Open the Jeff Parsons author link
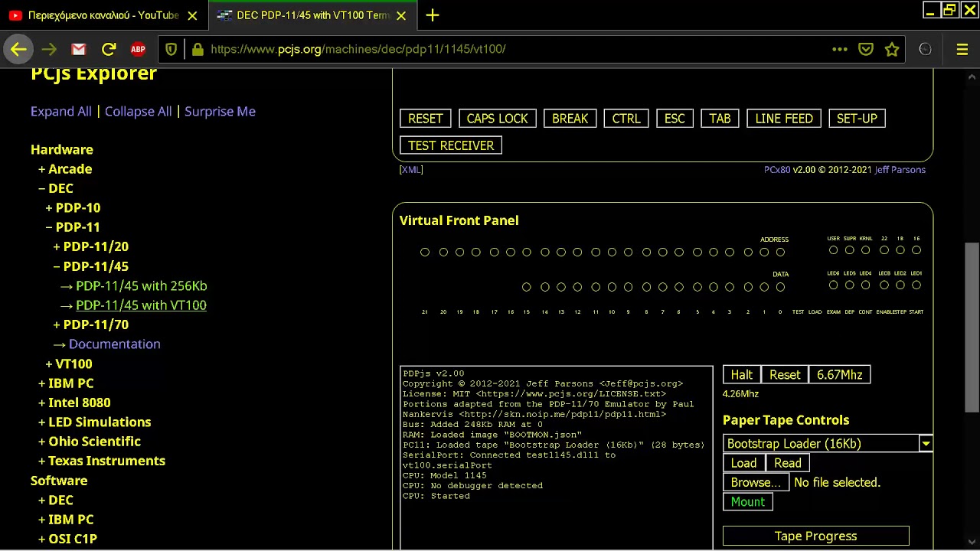This screenshot has height=551, width=980. coord(900,170)
